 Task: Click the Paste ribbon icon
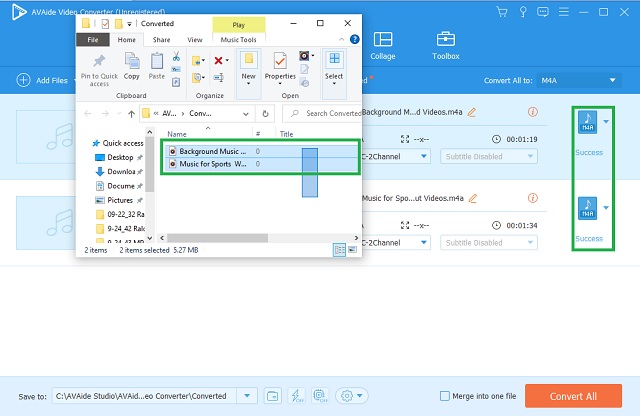(157, 66)
